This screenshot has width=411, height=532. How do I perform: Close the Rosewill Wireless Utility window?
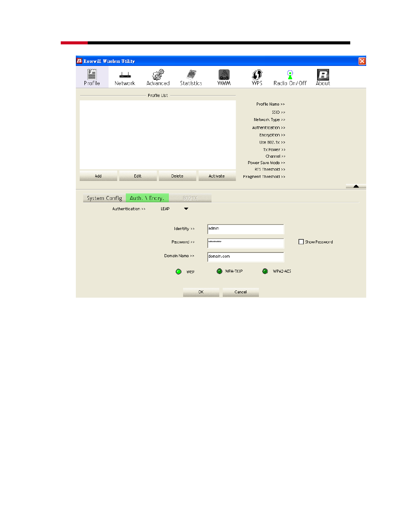coord(362,61)
